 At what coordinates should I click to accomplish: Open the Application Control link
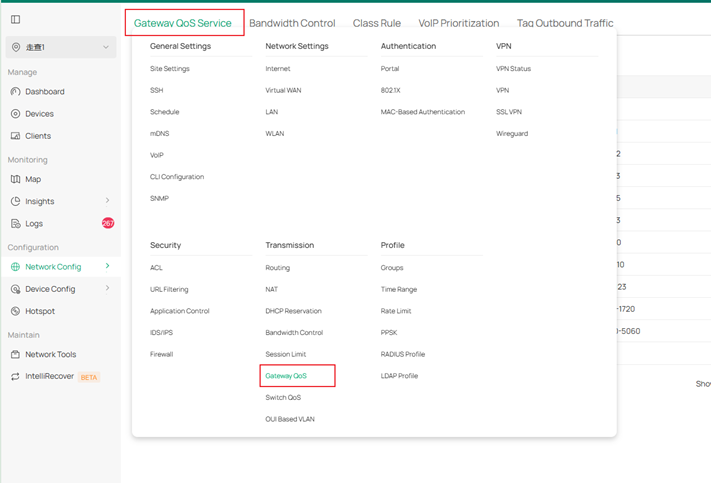tap(180, 311)
